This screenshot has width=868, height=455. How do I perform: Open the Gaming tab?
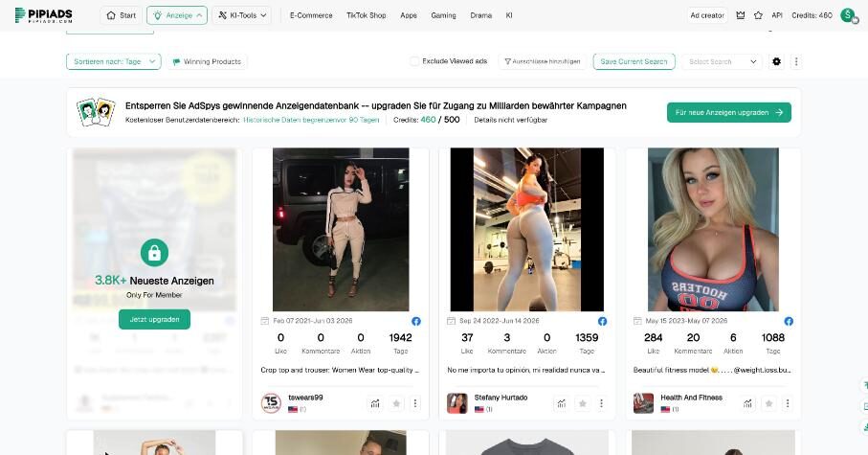[443, 15]
